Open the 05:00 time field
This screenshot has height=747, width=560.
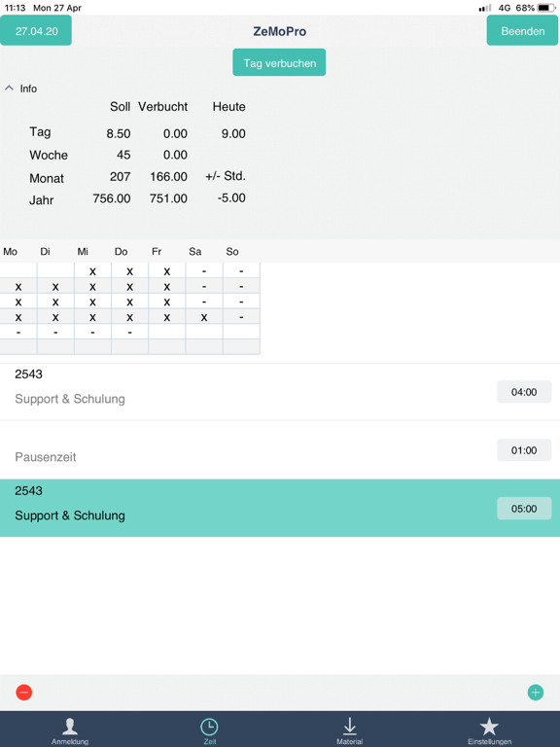(x=524, y=509)
